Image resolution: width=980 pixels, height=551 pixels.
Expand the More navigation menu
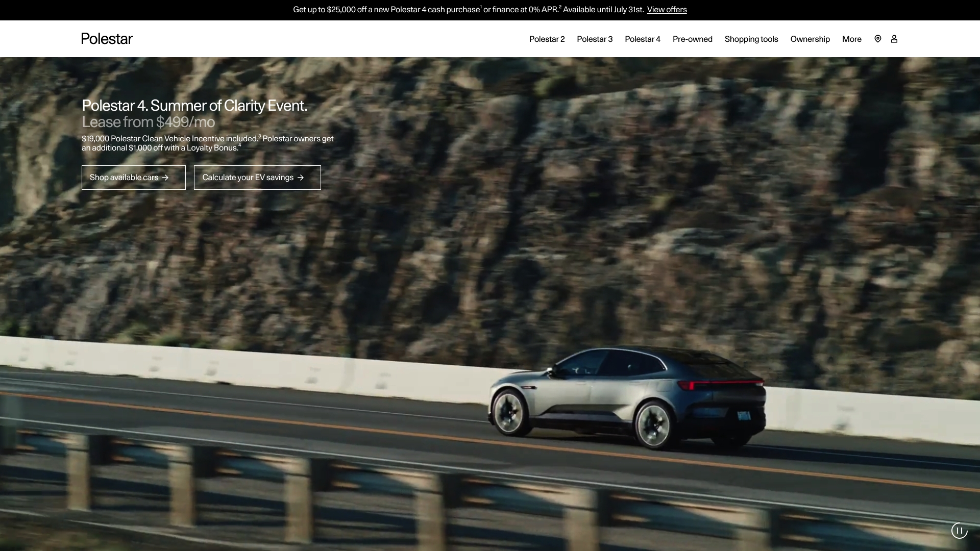[852, 39]
